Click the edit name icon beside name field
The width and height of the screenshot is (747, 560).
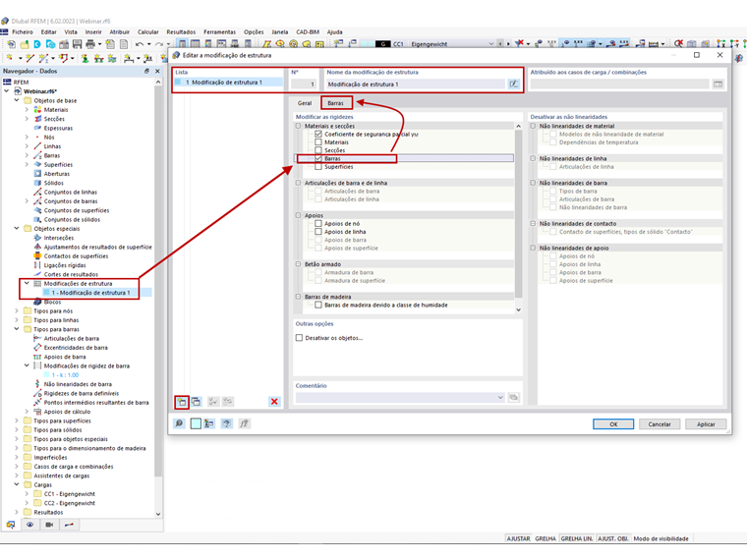(513, 84)
